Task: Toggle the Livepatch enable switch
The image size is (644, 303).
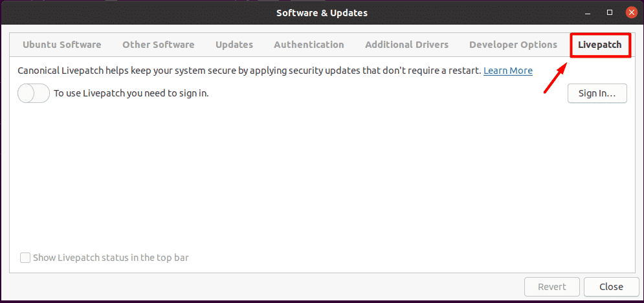Action: pos(34,94)
